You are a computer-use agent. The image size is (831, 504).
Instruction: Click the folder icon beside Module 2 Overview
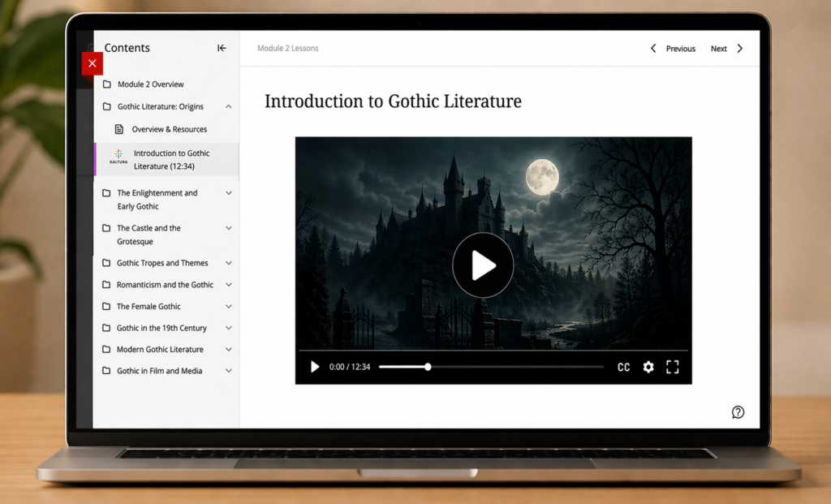[109, 84]
